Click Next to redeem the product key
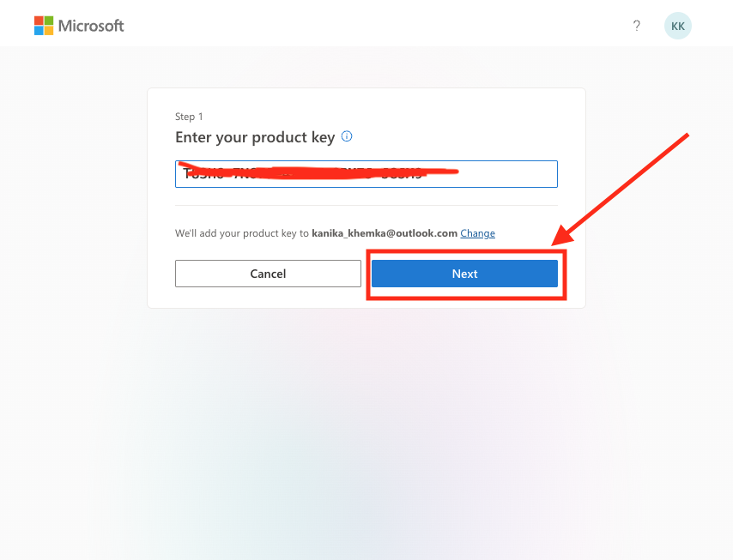 (464, 274)
